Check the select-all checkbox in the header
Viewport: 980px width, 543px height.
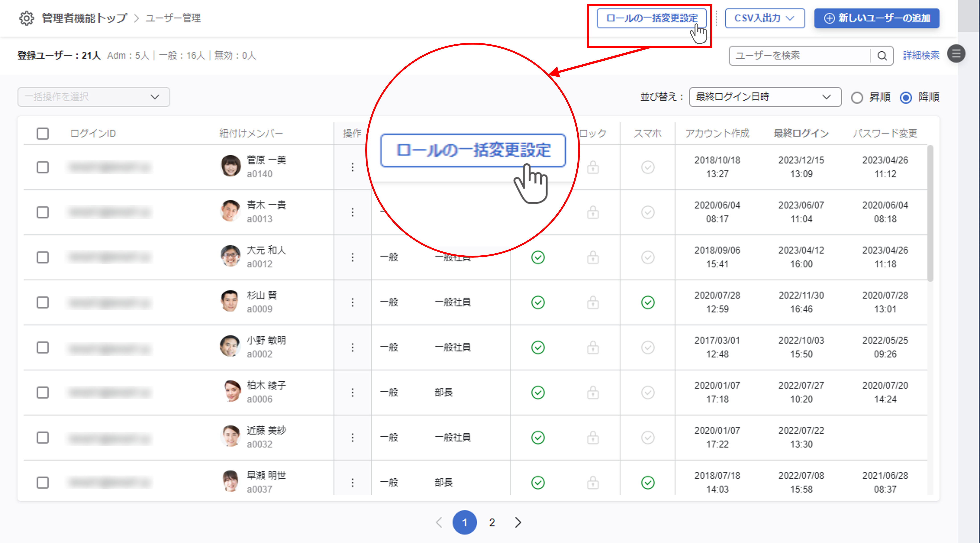point(43,133)
